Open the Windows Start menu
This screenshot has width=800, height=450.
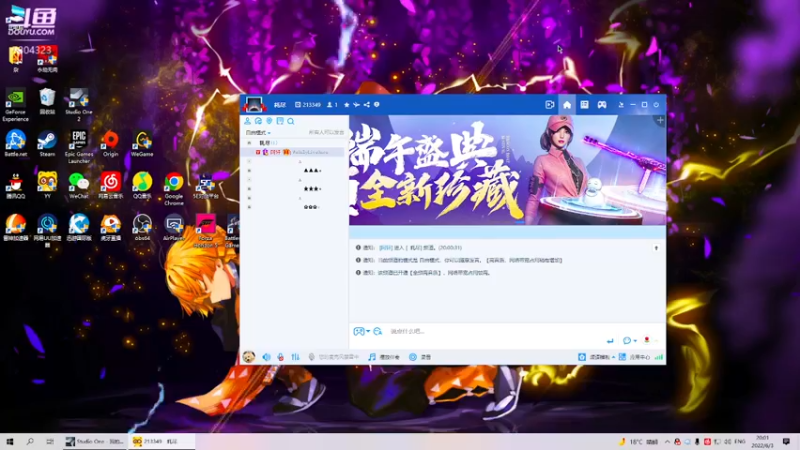[x=10, y=441]
